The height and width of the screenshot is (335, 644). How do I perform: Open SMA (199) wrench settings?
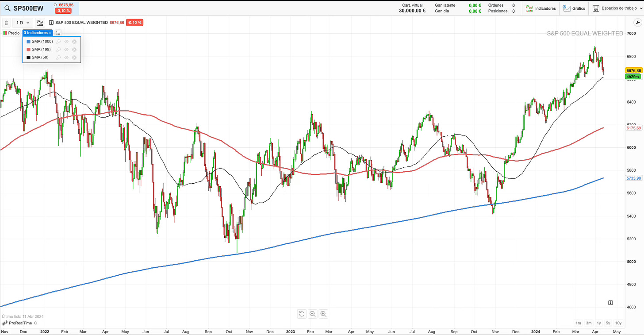click(58, 50)
